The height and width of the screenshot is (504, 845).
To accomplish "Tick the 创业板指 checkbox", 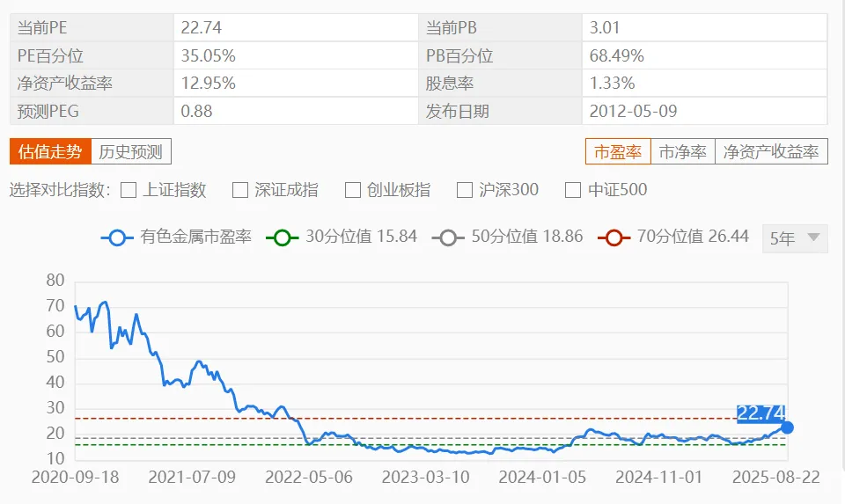I will click(x=353, y=190).
